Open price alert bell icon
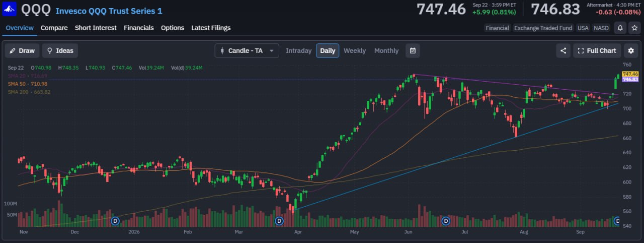Screen dimensions: 644x243 click(x=620, y=28)
